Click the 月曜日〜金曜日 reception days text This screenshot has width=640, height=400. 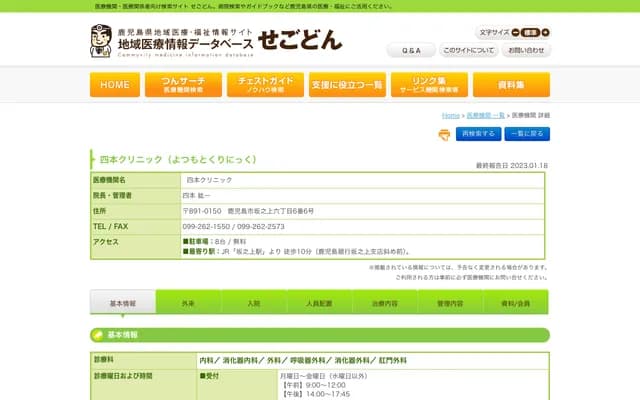[324, 376]
